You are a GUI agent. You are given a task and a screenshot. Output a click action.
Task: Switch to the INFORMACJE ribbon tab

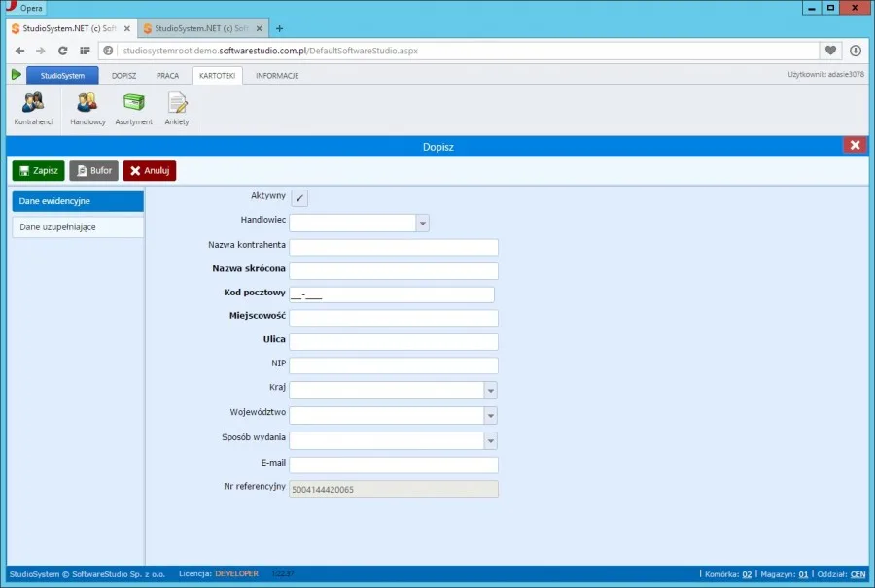277,75
